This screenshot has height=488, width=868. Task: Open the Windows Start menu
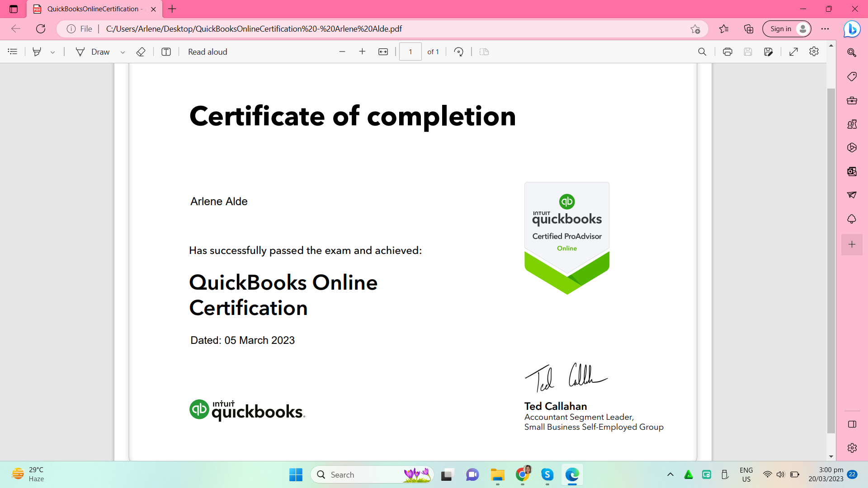(x=296, y=474)
